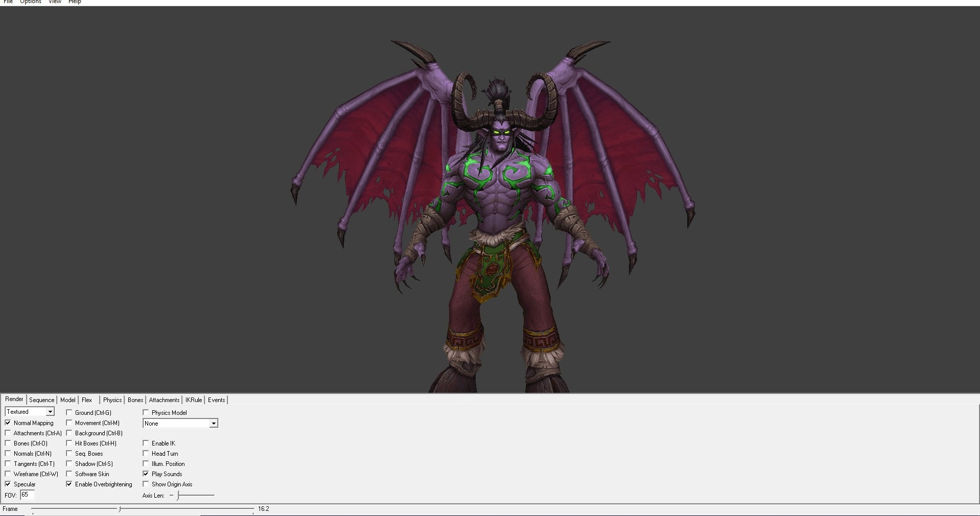Enable Normals (Ctrl-N) checkbox
980x516 pixels.
[x=8, y=453]
